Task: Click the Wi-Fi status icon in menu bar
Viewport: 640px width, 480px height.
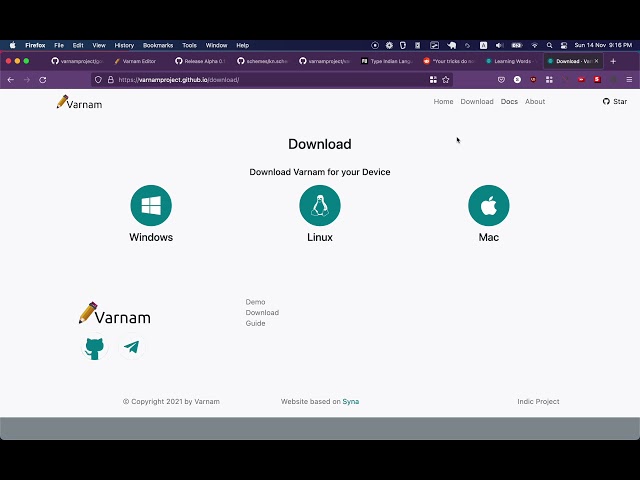Action: pyautogui.click(x=534, y=45)
